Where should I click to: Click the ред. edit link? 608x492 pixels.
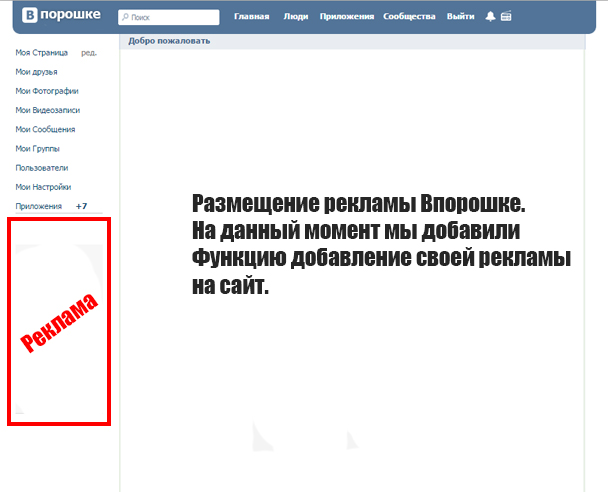pyautogui.click(x=89, y=53)
